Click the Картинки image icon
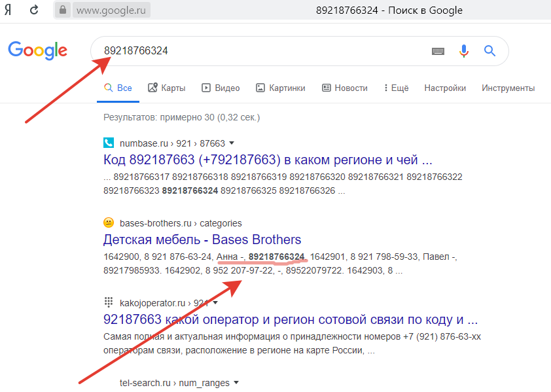Image resolution: width=551 pixels, height=392 pixels. [260, 88]
